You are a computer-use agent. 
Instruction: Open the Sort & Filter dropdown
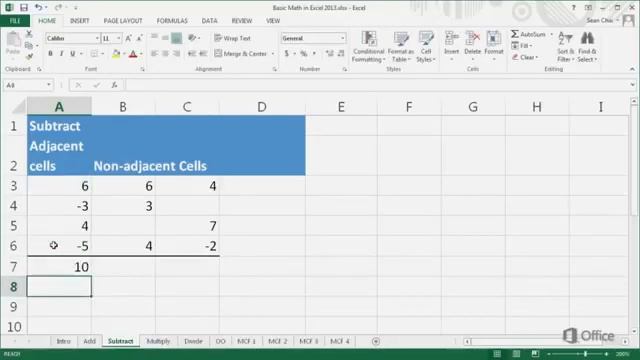point(565,47)
